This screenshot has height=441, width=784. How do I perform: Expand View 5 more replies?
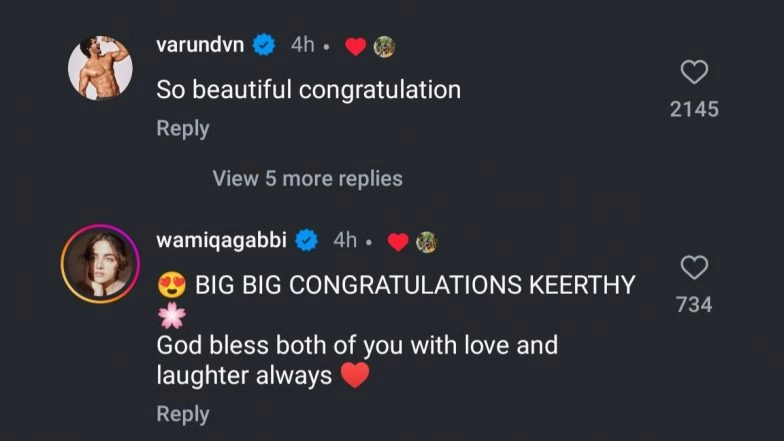307,179
